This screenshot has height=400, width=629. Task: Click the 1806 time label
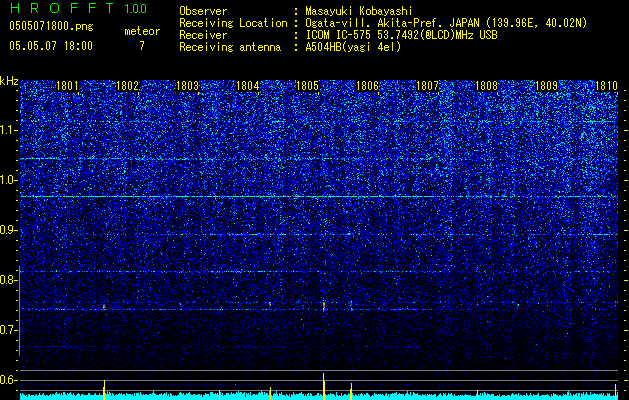tap(367, 86)
